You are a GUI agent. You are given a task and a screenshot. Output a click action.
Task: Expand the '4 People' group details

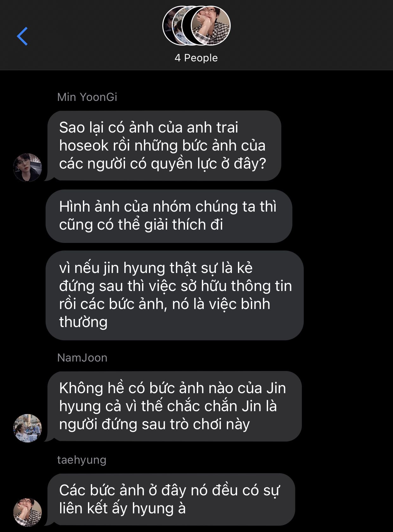tap(196, 58)
